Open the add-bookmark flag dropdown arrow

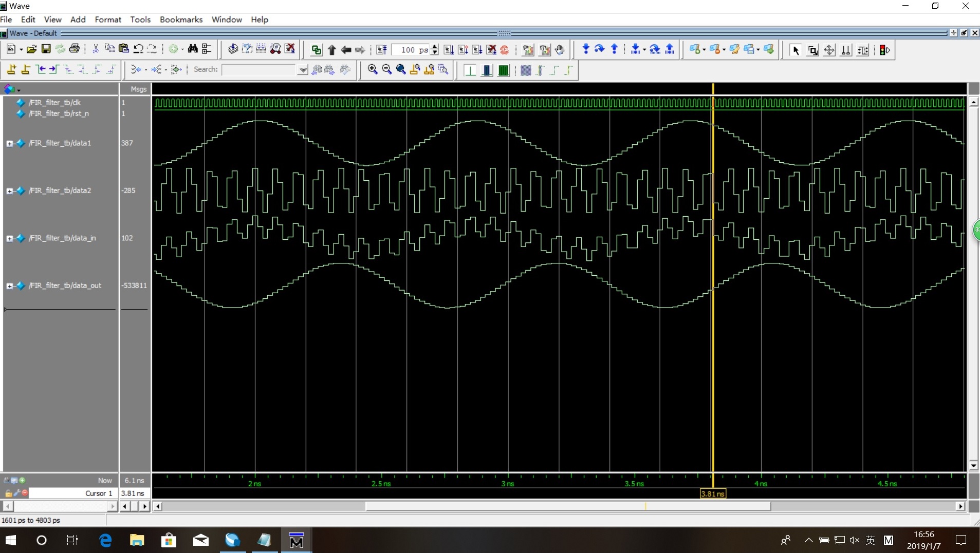tap(704, 50)
